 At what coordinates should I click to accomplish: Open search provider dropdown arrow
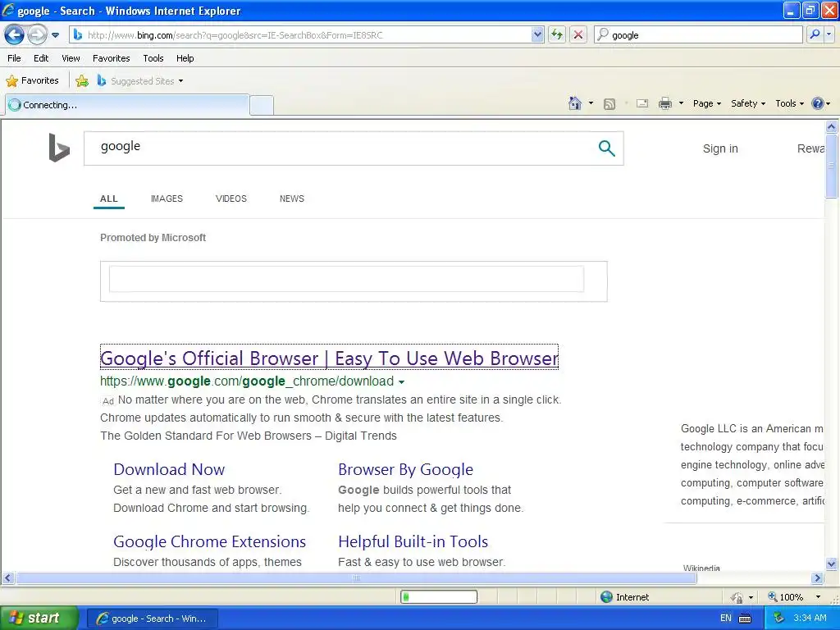(x=829, y=34)
